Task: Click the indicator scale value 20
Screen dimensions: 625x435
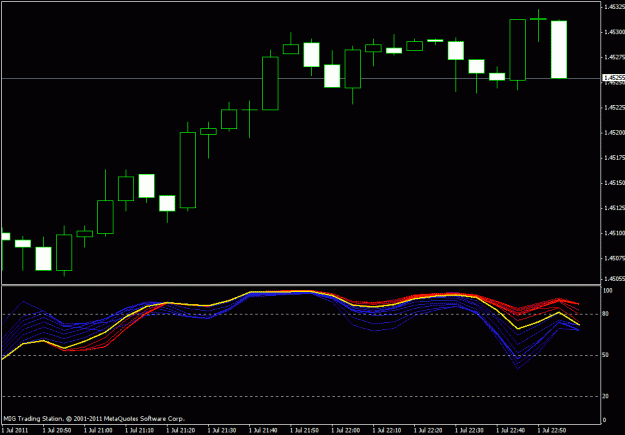Action: (x=606, y=396)
